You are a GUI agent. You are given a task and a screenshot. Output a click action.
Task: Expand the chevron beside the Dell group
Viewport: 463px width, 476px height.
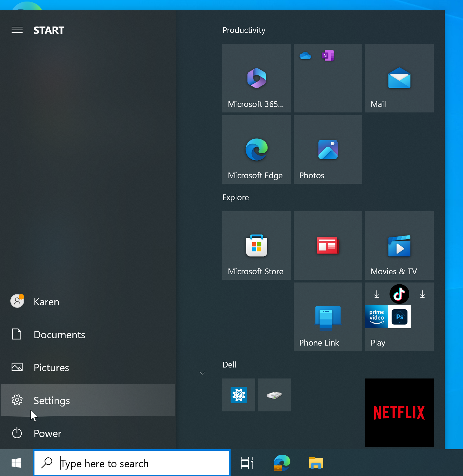click(202, 373)
